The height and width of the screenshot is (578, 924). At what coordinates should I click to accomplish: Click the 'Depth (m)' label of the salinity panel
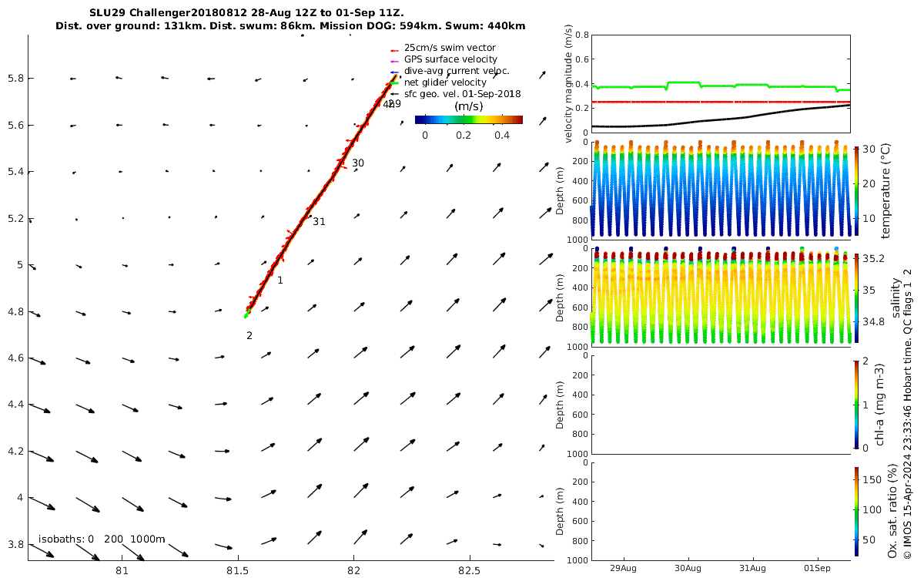561,297
